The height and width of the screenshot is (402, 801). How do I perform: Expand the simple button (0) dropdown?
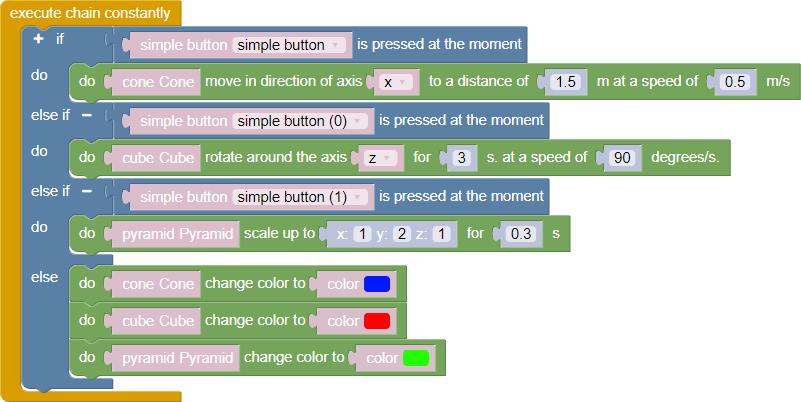[300, 121]
